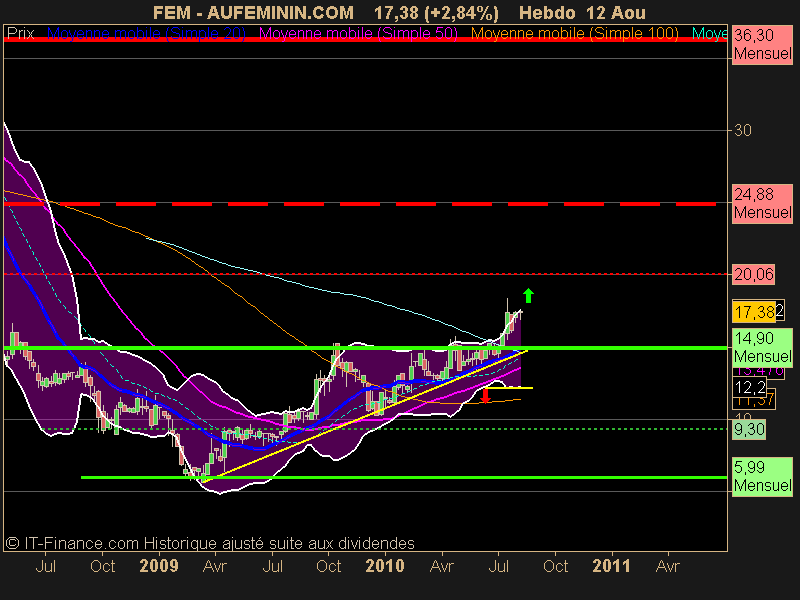Select the Prix legend entry
The width and height of the screenshot is (800, 600).
click(x=20, y=34)
